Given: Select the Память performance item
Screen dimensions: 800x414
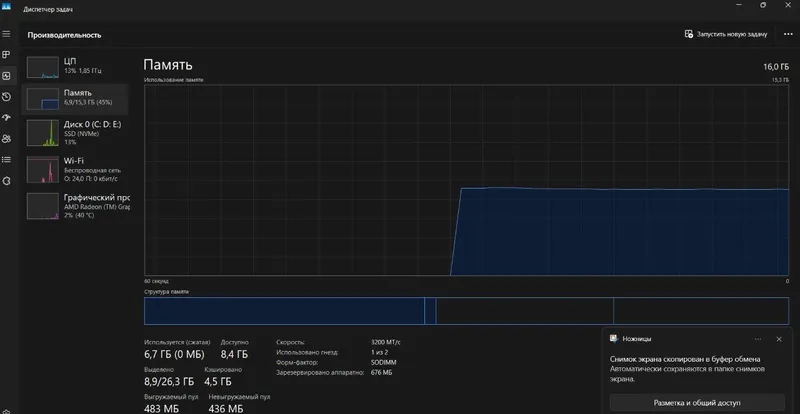Looking at the screenshot, I should click(75, 98).
